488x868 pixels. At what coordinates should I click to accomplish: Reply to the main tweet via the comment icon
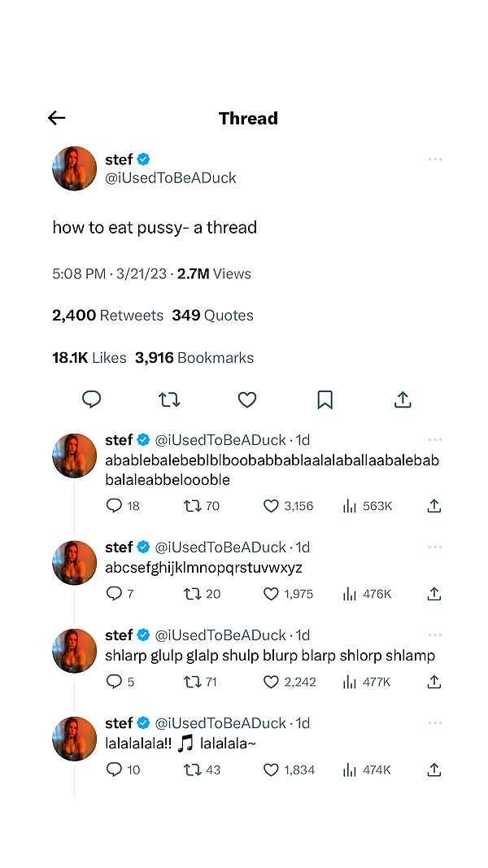coord(91,399)
